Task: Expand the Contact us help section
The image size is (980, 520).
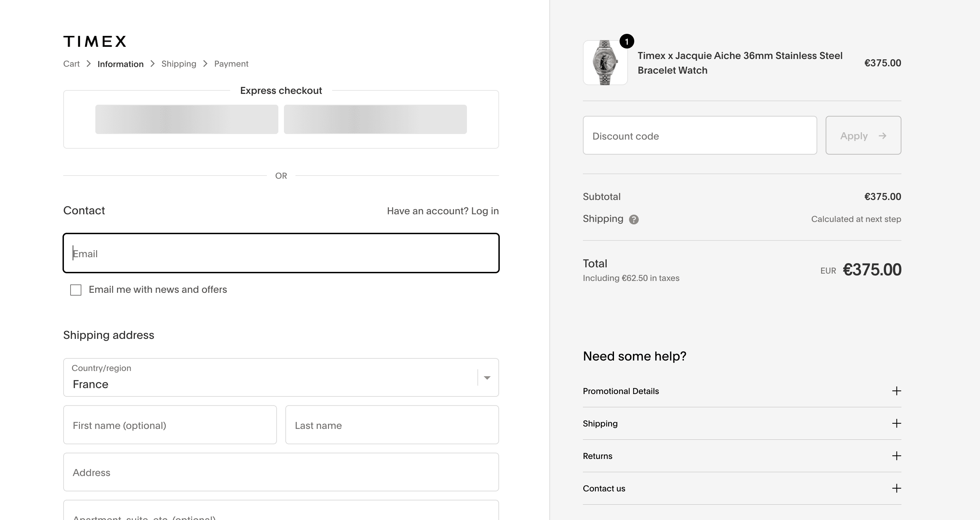Action: tap(742, 488)
